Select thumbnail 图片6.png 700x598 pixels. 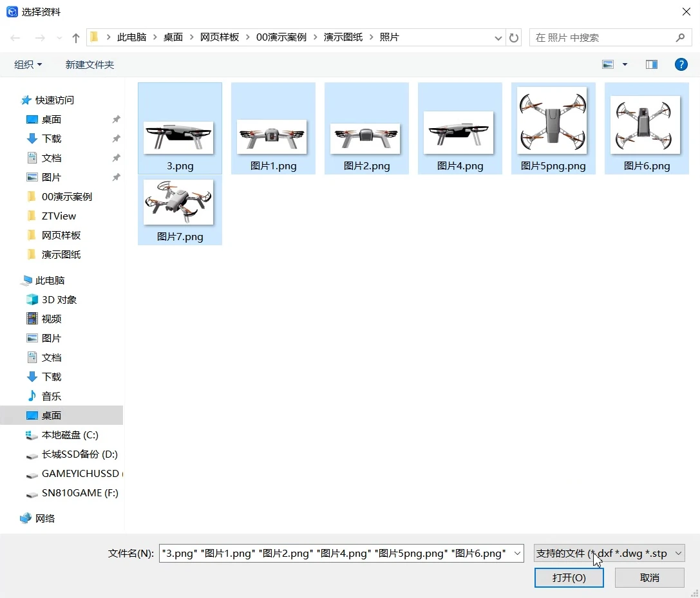coord(647,128)
